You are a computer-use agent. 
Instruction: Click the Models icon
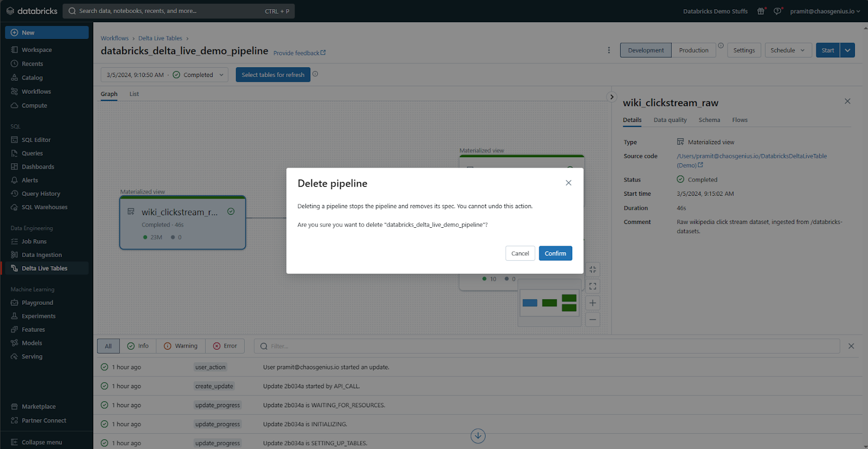click(15, 343)
